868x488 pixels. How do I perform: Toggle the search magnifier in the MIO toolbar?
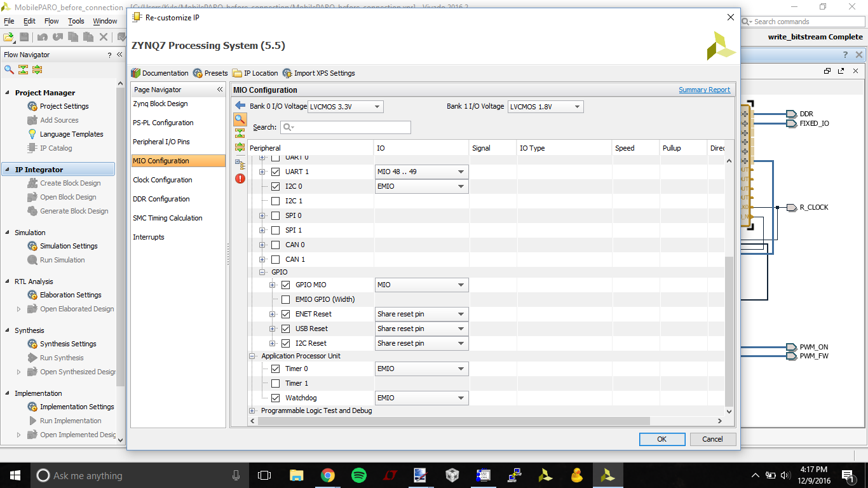click(240, 119)
